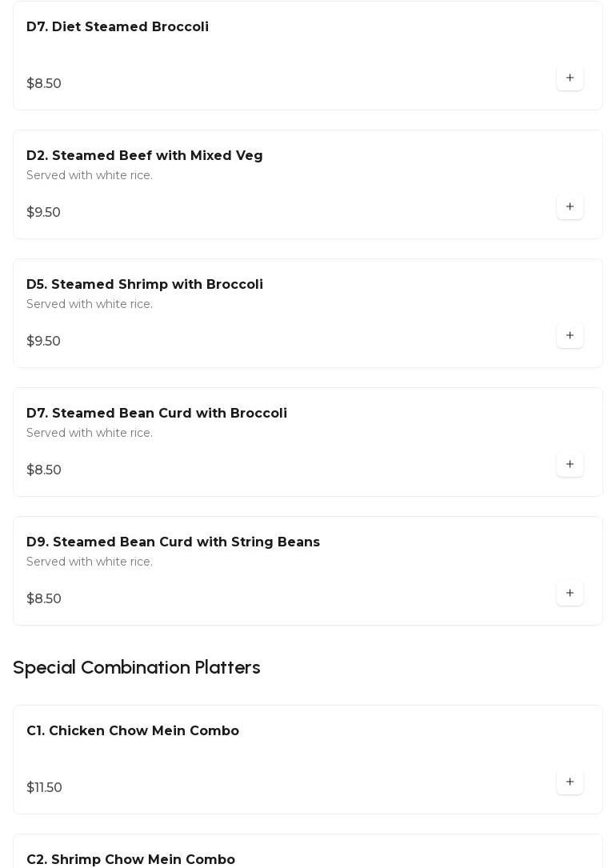The image size is (616, 868).
Task: Click plus icon for Chicken Chow Mein Combo
Action: [x=570, y=782]
